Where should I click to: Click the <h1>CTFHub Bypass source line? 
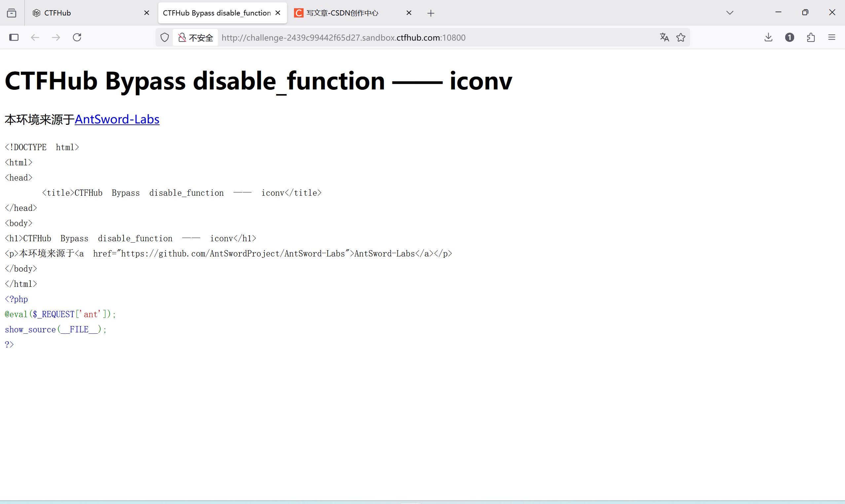tap(130, 238)
